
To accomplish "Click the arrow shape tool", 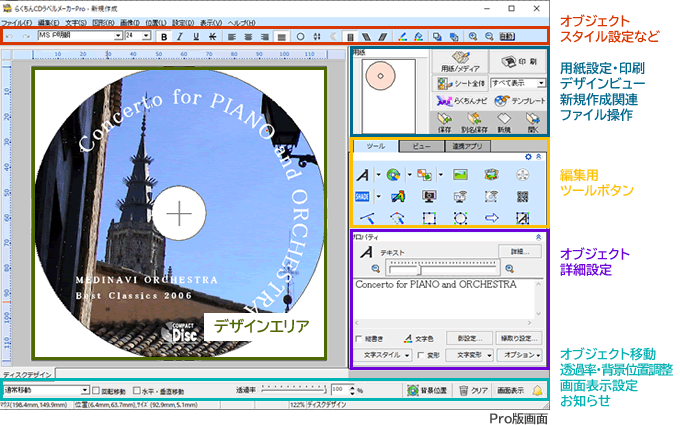I will 492,217.
